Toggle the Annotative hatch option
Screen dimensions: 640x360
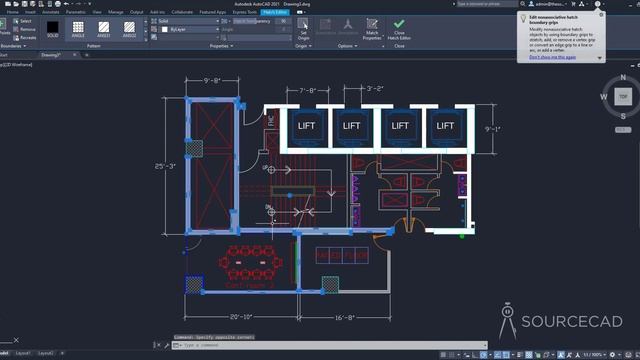[348, 27]
